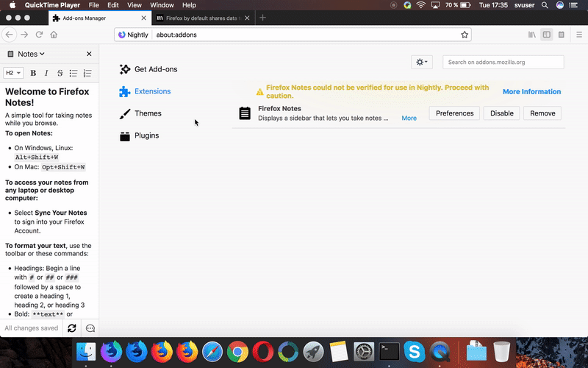Open the feedback chat bubble icon
588x368 pixels.
point(90,328)
